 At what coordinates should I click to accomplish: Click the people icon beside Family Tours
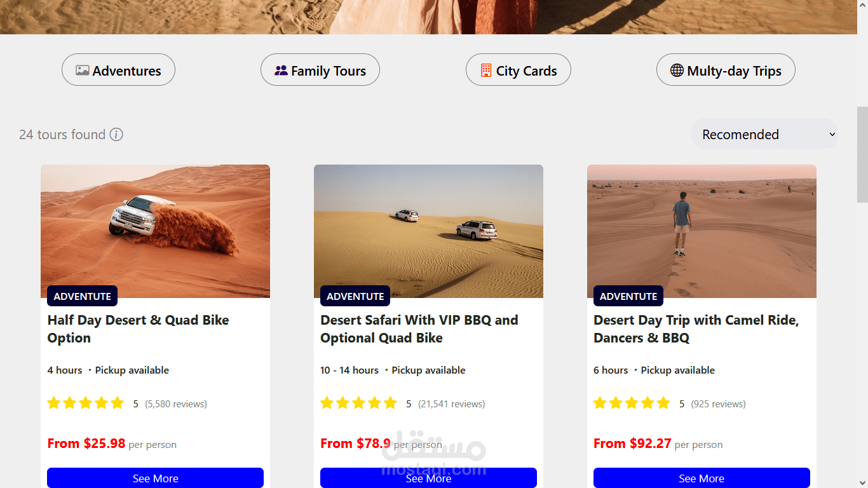point(281,71)
